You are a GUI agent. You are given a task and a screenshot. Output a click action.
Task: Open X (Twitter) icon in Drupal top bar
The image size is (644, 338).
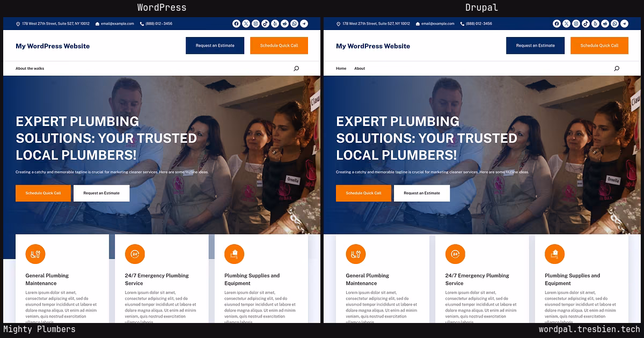click(566, 24)
